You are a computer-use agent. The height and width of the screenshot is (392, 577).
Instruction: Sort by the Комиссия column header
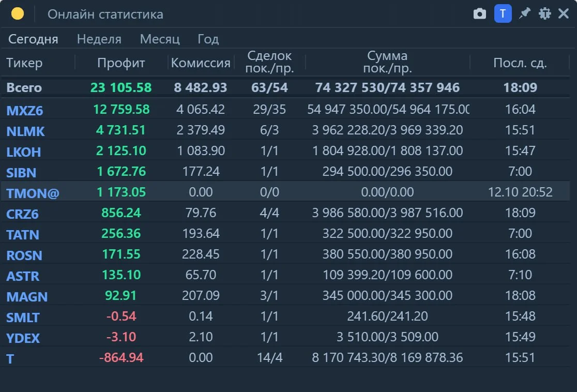(x=201, y=63)
